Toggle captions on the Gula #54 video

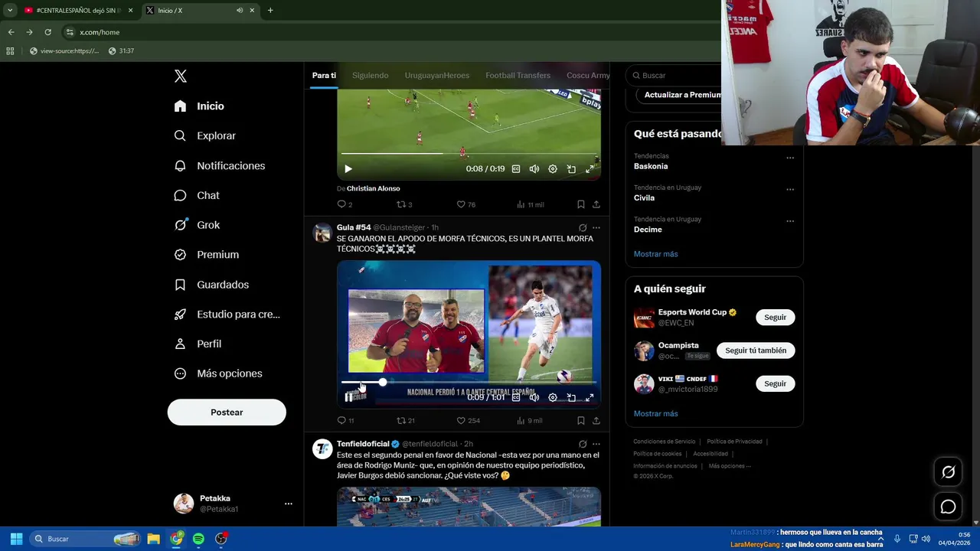pos(516,398)
